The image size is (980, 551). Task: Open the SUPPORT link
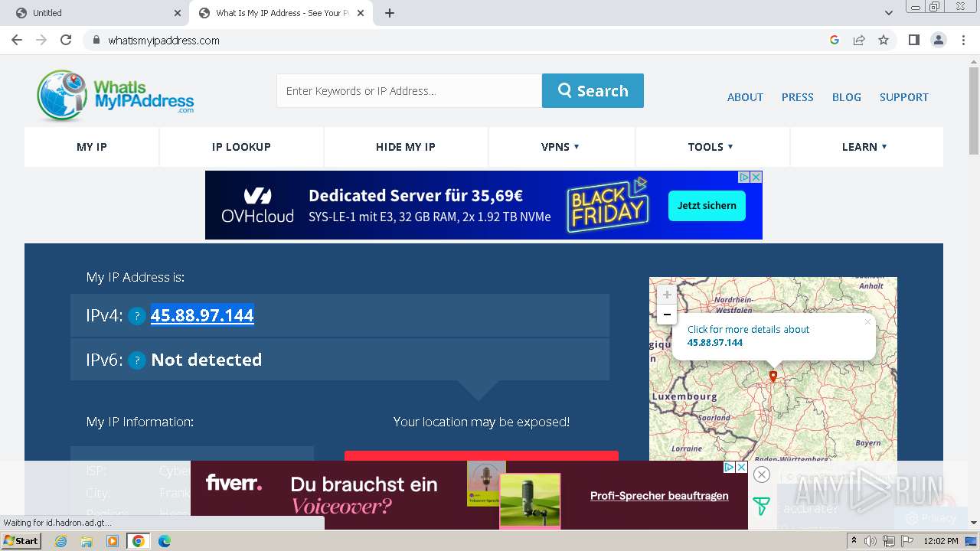click(x=904, y=97)
